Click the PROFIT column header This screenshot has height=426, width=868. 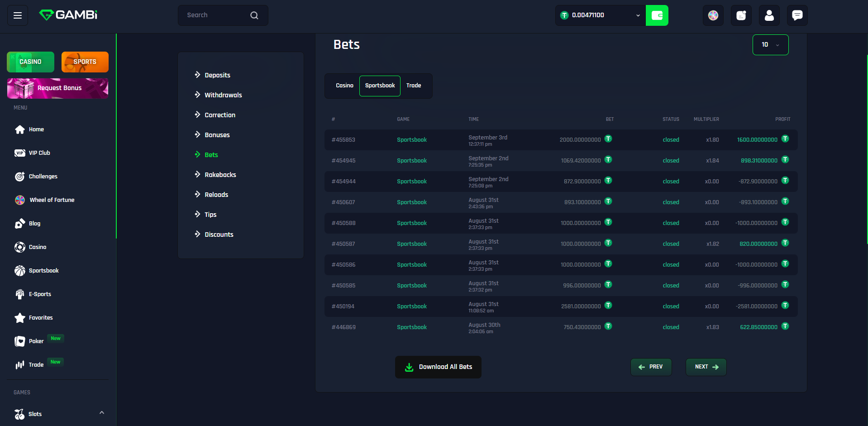click(783, 120)
